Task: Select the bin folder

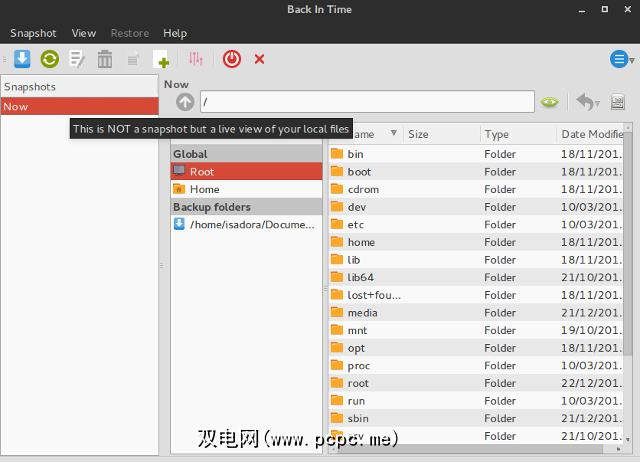Action: pos(476,154)
